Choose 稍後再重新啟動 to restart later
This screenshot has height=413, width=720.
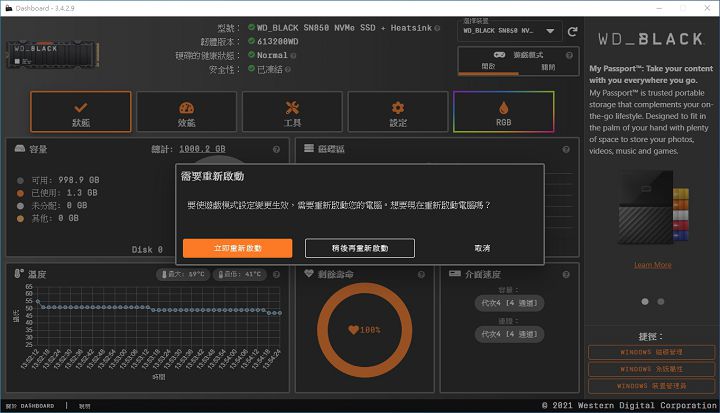pyautogui.click(x=360, y=248)
